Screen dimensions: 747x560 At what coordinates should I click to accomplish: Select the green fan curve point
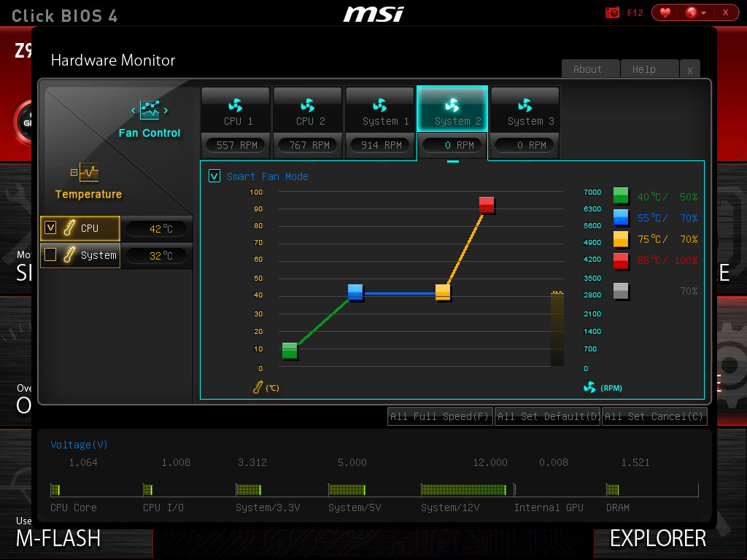coord(290,351)
